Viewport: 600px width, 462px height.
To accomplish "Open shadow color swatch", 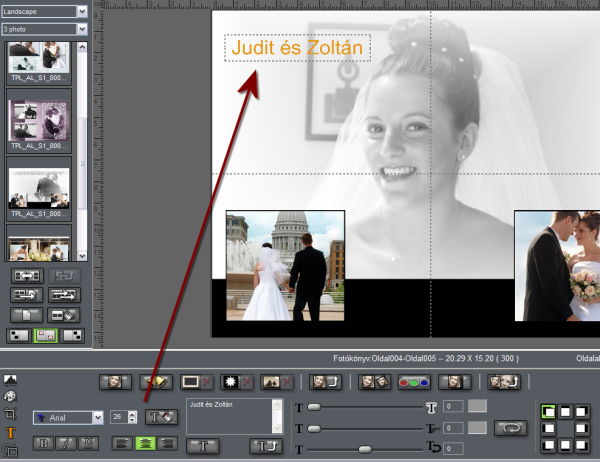I will pyautogui.click(x=477, y=428).
